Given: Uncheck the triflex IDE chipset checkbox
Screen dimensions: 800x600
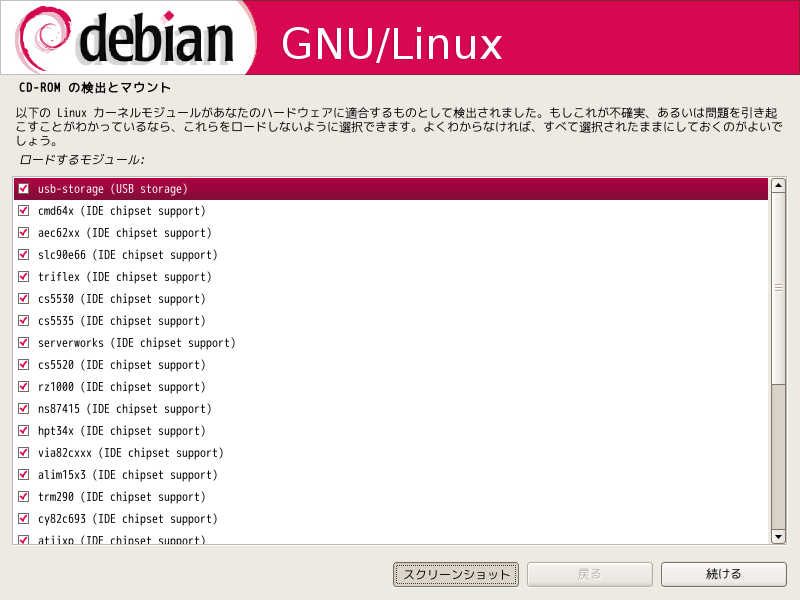Looking at the screenshot, I should tap(23, 277).
